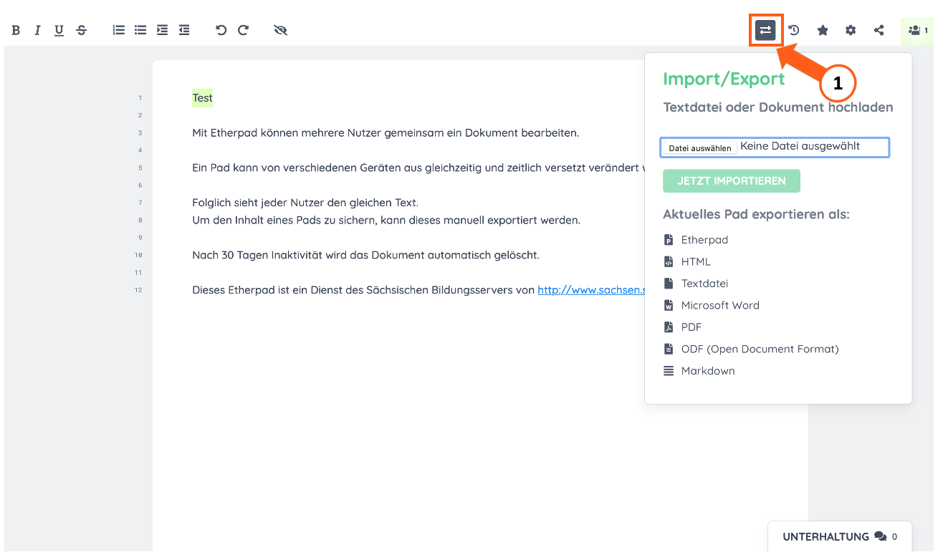Redo the last undone change
Screen dimensions: 943x560
243,30
